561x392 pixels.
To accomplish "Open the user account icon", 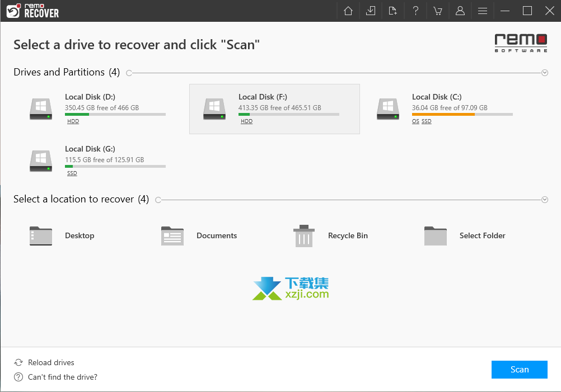I will point(460,11).
